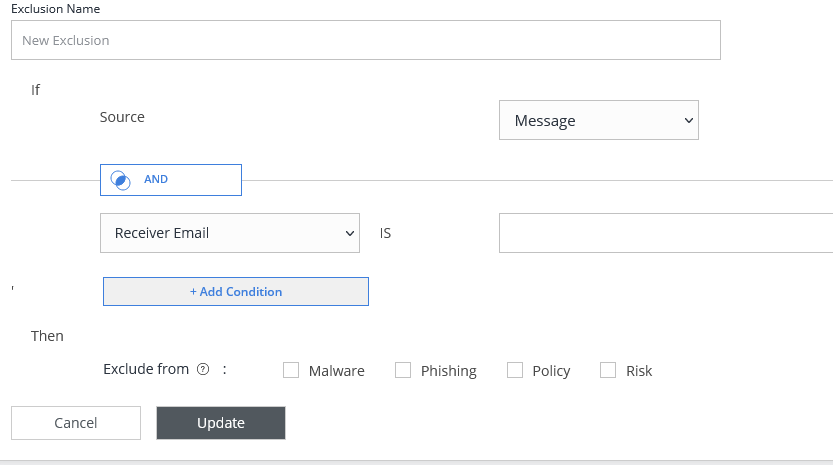Focus the Exclusion Name text field

(x=365, y=41)
